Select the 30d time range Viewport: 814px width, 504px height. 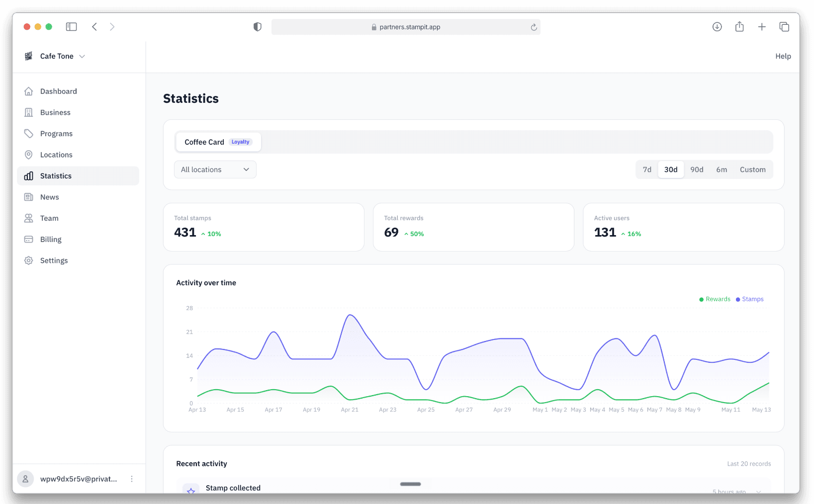[x=671, y=169]
